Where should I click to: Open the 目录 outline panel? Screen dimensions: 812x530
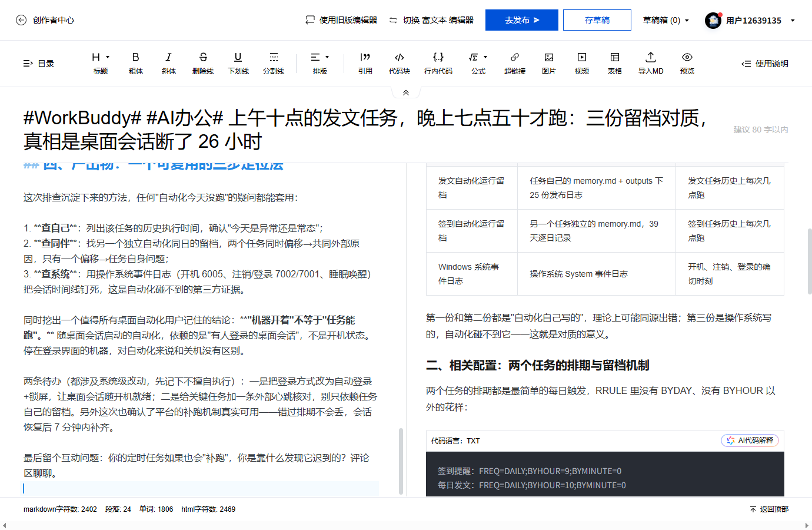click(39, 64)
